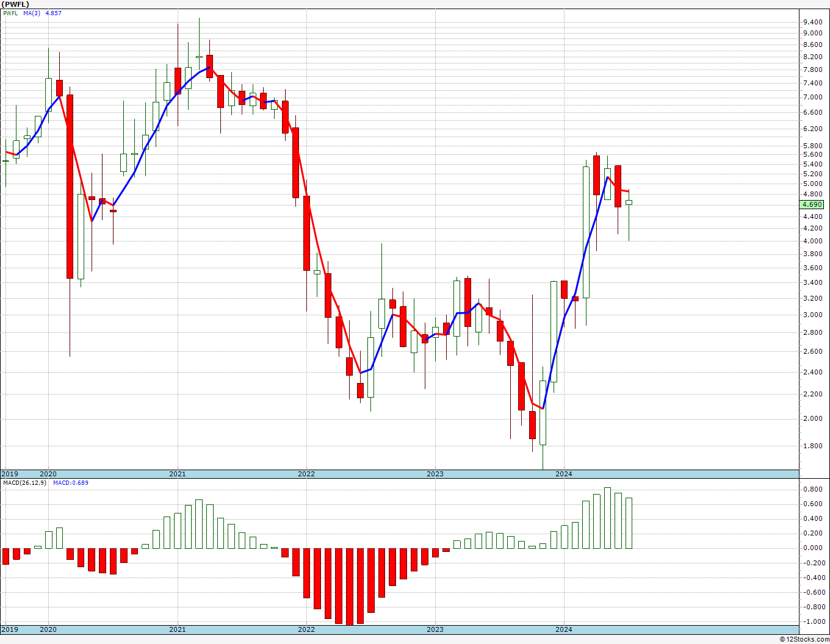Click 2020 on the price chart time axis
This screenshot has height=644, width=830.
[x=48, y=474]
